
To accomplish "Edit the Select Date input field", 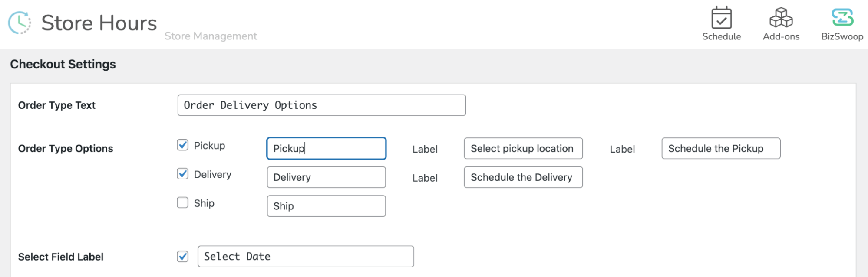I will tap(306, 257).
